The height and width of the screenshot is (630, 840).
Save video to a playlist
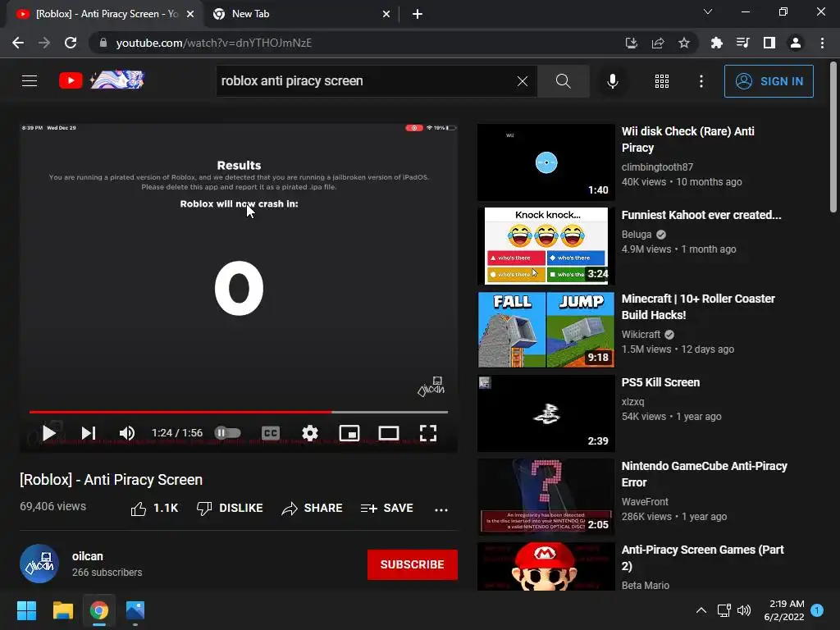click(387, 509)
